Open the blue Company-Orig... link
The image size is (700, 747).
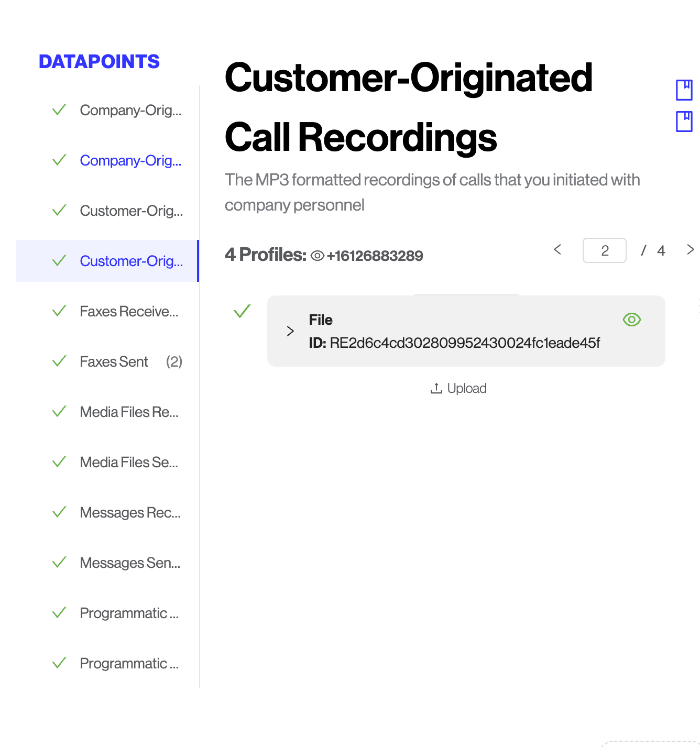point(130,160)
